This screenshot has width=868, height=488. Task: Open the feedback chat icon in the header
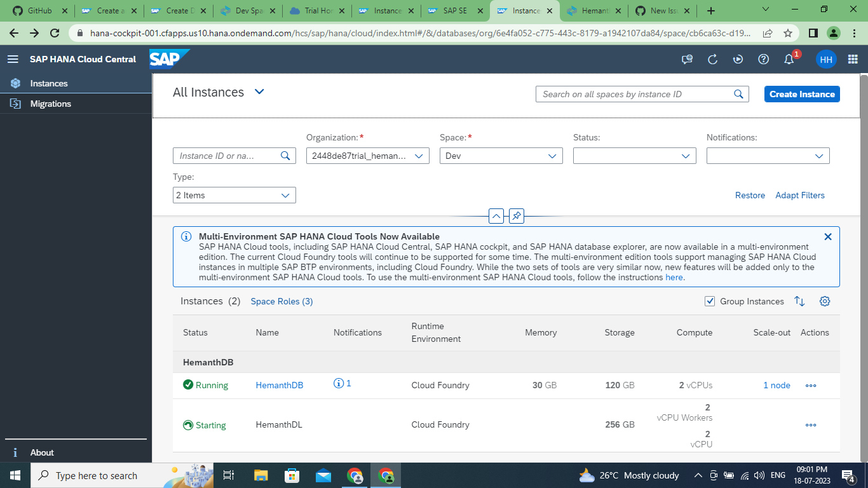coord(686,59)
